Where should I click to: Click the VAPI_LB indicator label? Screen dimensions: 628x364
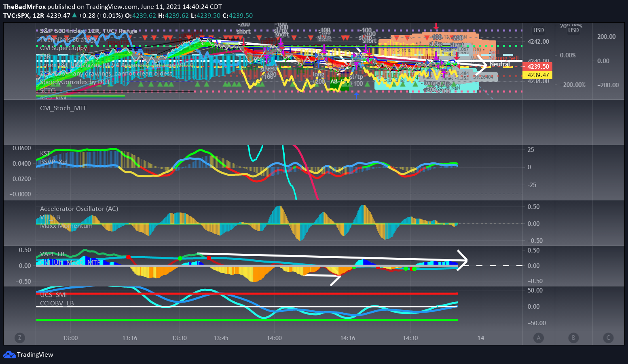point(52,254)
